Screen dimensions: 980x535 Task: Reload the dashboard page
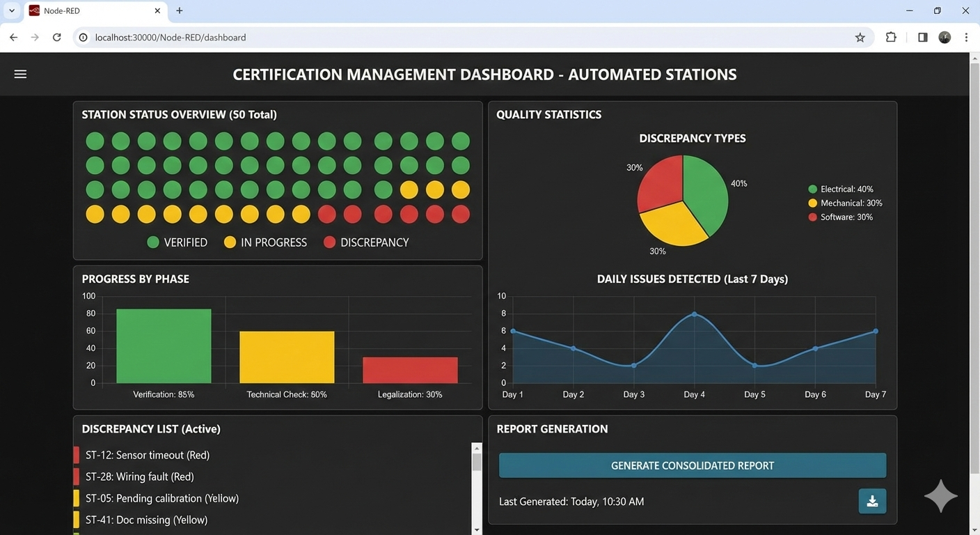click(x=57, y=38)
